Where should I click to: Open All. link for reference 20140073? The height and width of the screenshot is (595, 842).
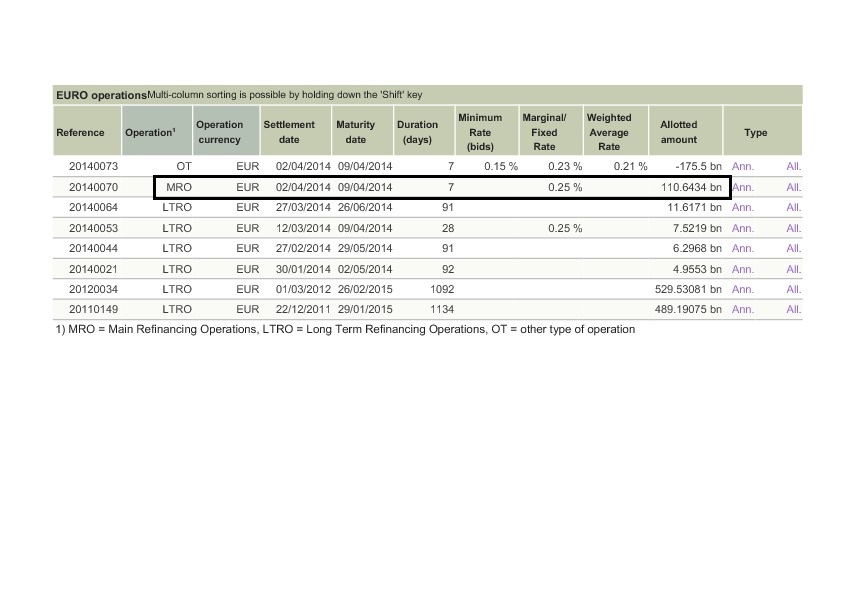(794, 166)
